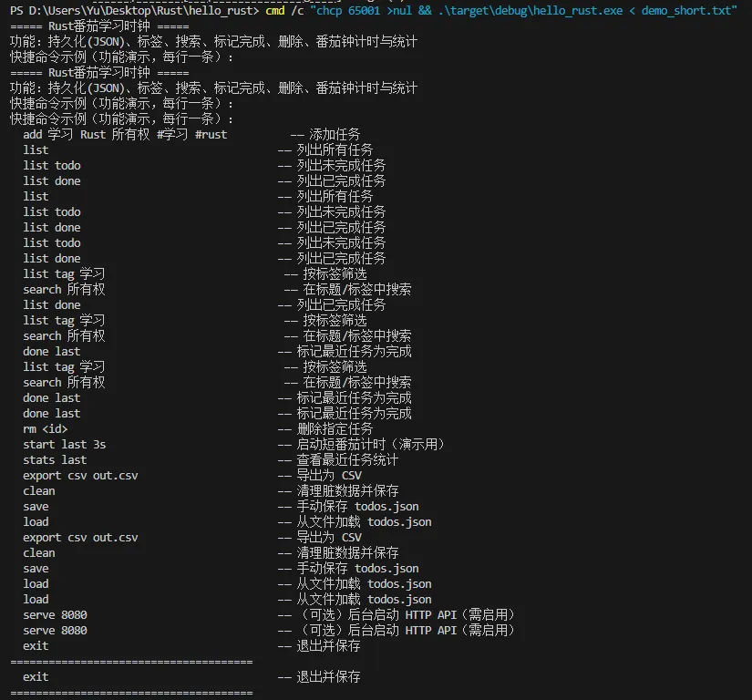752x700 pixels.
Task: Click the "stats last" command
Action: (x=55, y=460)
